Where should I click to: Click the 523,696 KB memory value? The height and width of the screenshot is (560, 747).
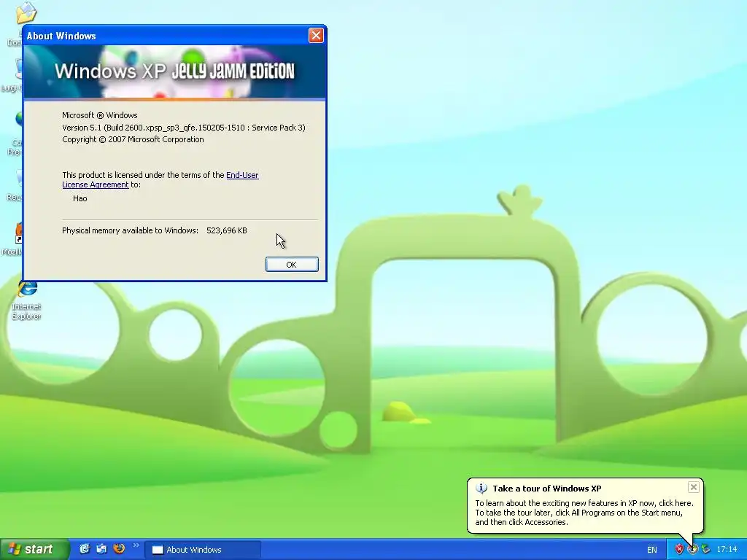point(227,230)
